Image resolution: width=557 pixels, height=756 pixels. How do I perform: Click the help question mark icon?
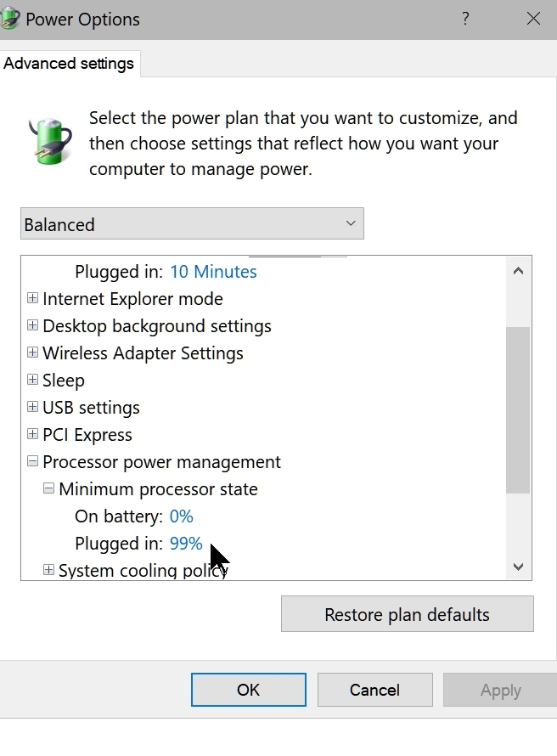click(465, 19)
